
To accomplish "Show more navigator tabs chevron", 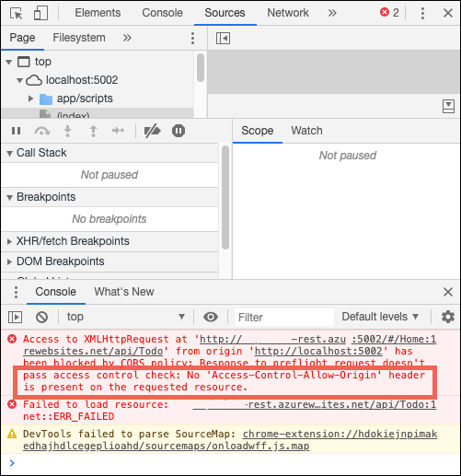I will click(x=127, y=38).
